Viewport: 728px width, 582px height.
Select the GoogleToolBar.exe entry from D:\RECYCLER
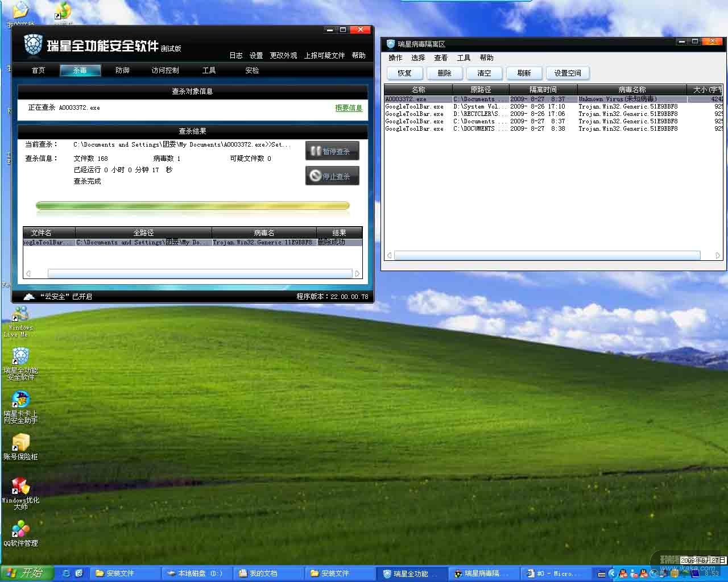554,114
